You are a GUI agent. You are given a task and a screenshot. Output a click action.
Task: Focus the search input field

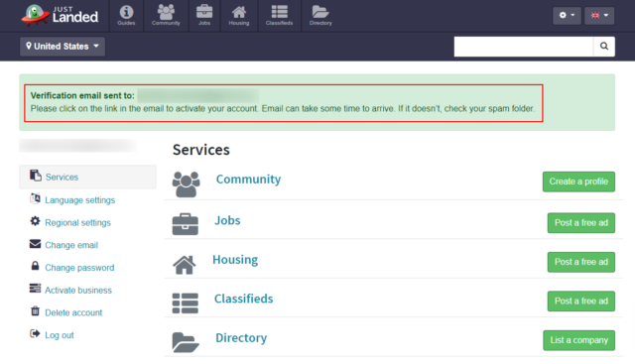click(x=524, y=47)
